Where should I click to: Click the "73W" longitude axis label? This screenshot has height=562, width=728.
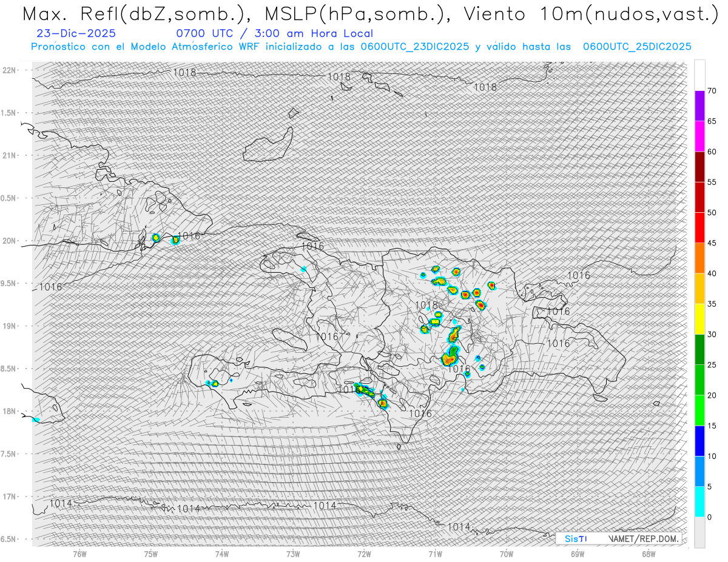[293, 554]
